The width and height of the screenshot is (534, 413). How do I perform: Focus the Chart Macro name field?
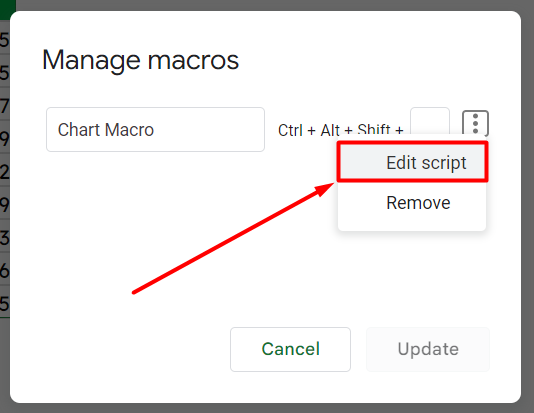tap(155, 129)
